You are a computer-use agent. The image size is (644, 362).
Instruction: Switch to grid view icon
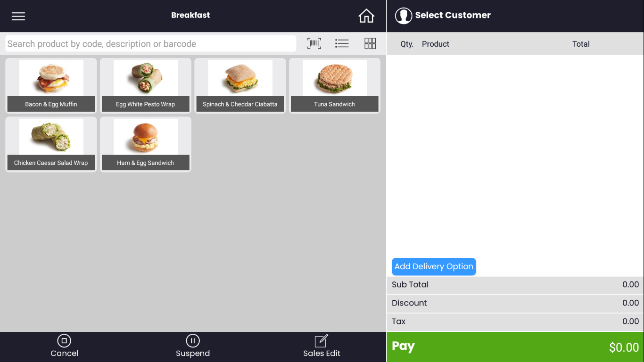370,44
